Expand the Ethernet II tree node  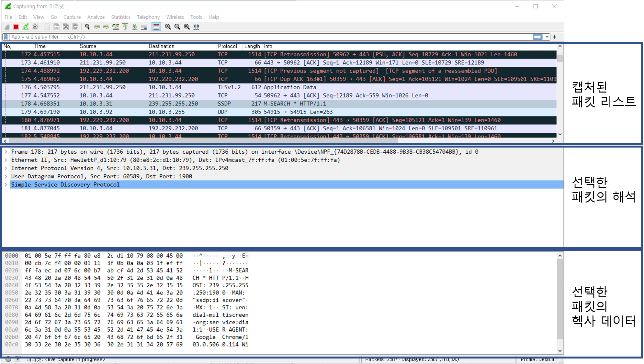[6, 160]
